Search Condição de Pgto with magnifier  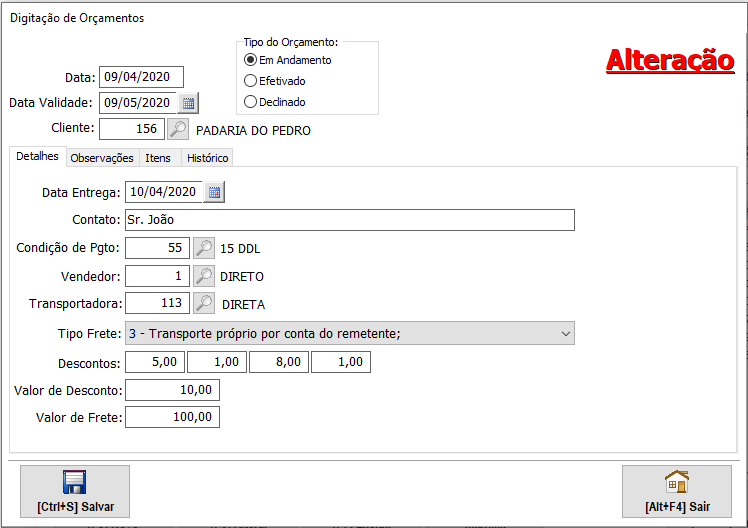pos(203,248)
